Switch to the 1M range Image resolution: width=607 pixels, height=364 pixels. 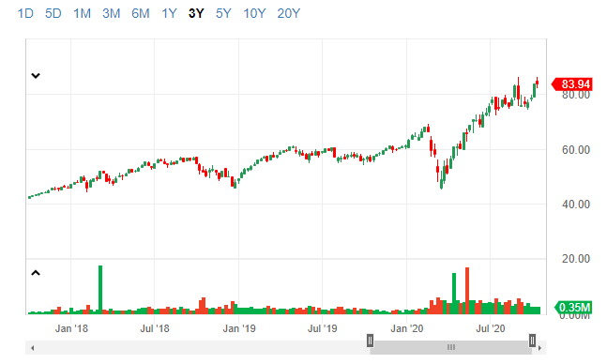click(82, 13)
